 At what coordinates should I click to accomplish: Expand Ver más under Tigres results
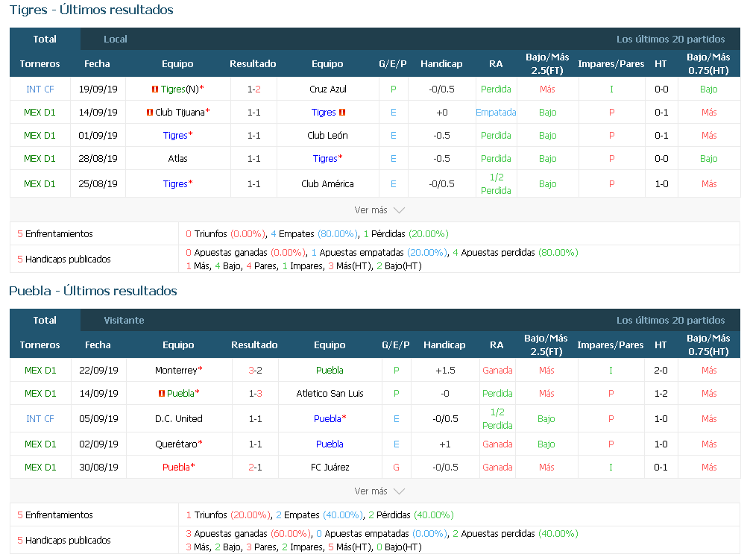tap(379, 210)
